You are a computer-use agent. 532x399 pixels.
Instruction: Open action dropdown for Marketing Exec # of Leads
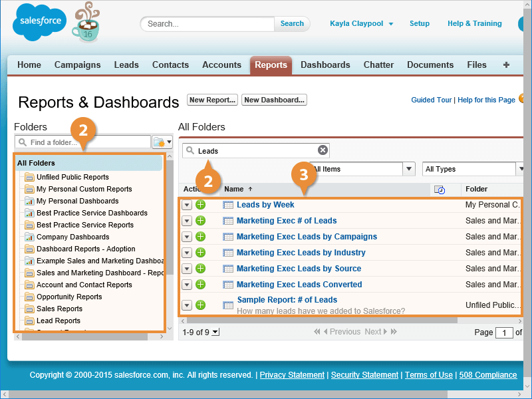click(x=187, y=221)
